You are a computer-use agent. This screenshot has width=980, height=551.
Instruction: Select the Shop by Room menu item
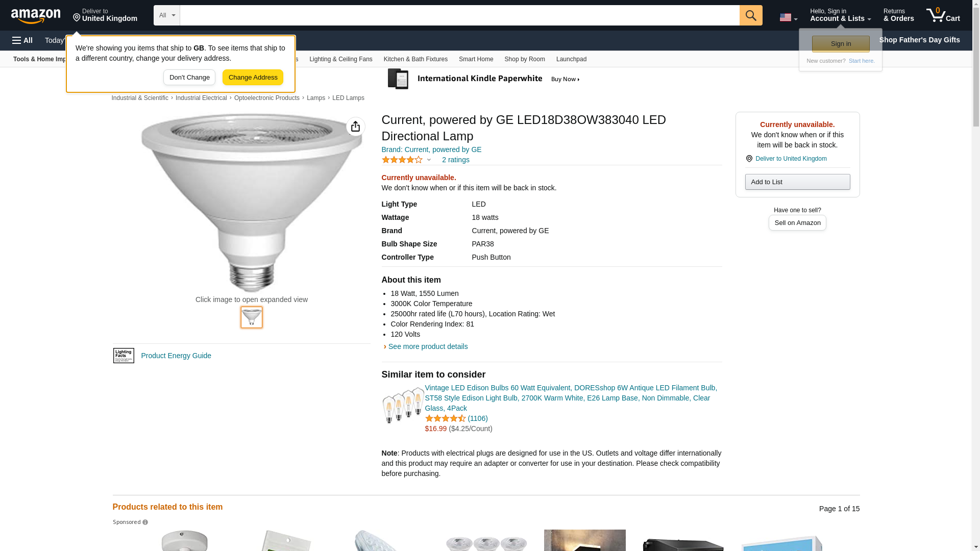524,59
